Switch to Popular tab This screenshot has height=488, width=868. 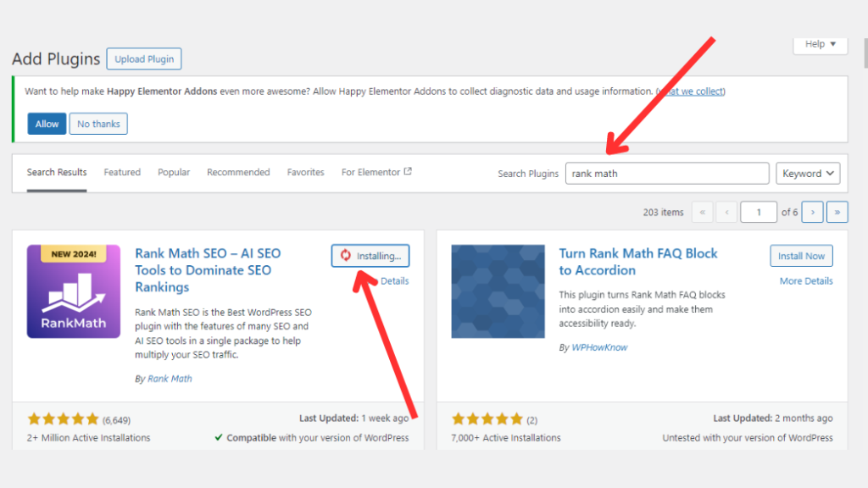(174, 172)
